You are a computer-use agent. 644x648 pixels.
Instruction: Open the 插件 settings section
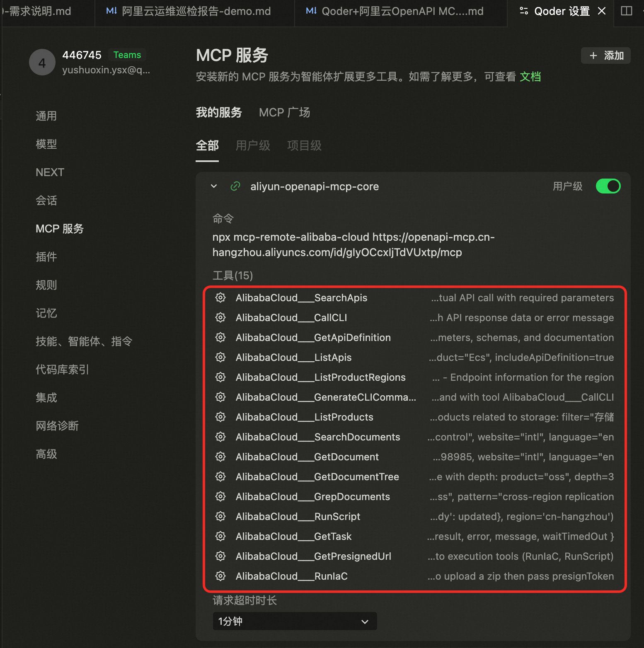click(46, 257)
